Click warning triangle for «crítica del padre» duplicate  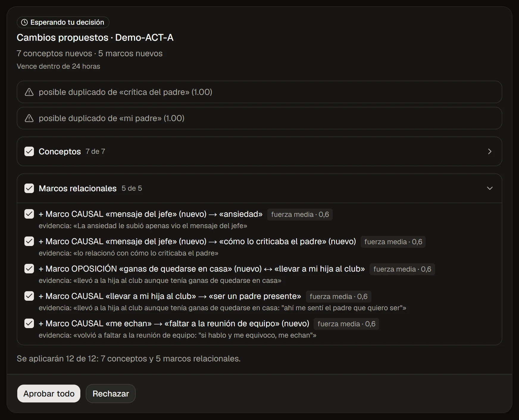click(29, 92)
